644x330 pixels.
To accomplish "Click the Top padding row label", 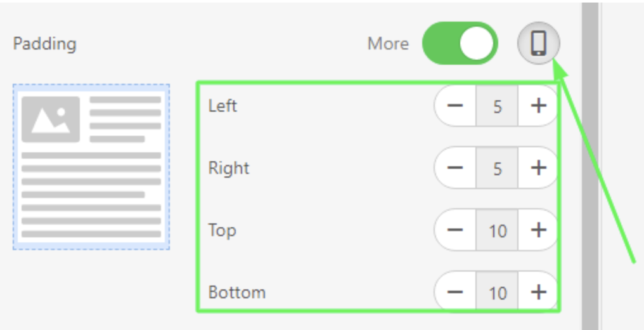I will click(222, 231).
